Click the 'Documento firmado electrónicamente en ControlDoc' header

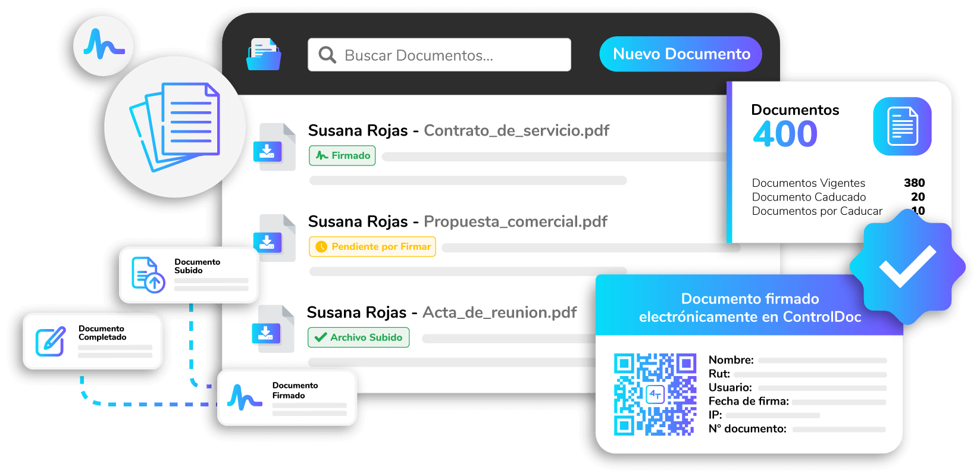[x=750, y=308]
